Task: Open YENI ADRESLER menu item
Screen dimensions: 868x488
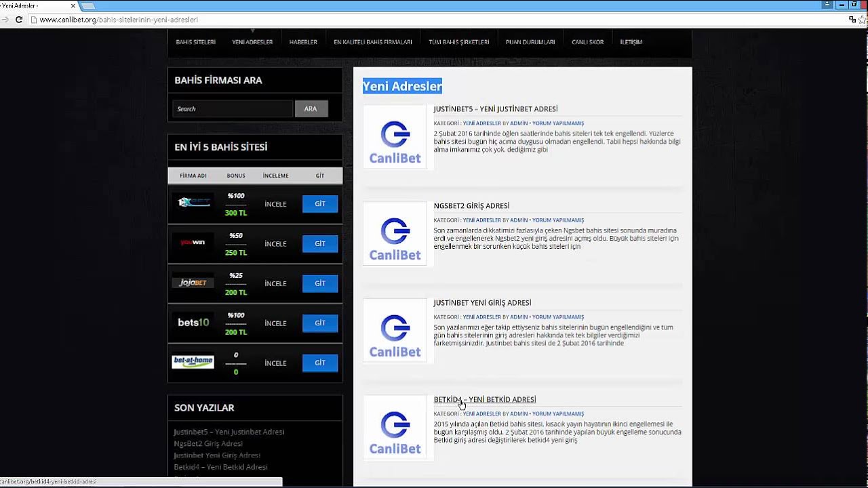Action: [252, 42]
